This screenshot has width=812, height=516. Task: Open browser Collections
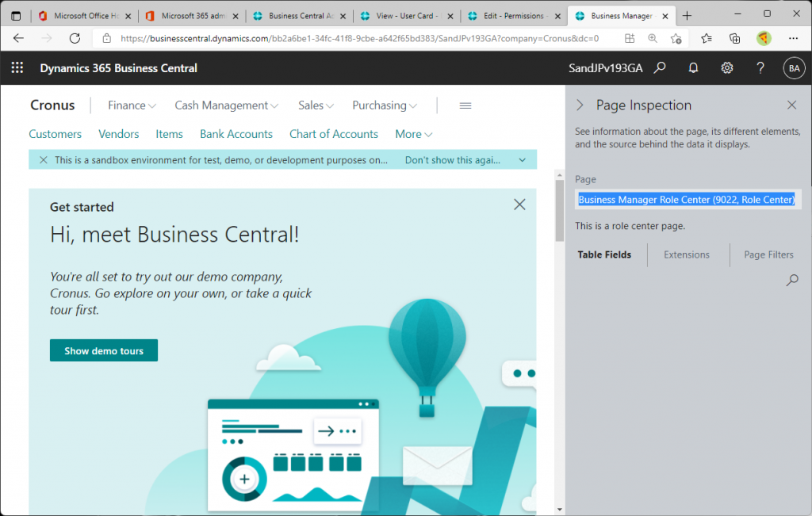pyautogui.click(x=734, y=38)
